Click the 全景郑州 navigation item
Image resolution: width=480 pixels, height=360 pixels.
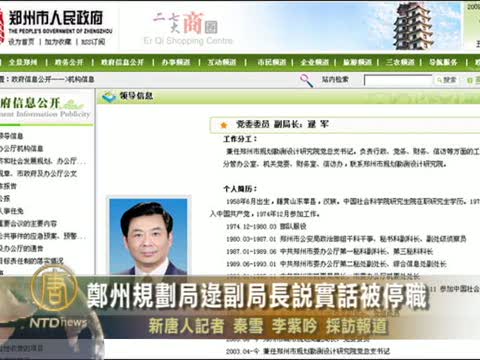[x=23, y=62]
